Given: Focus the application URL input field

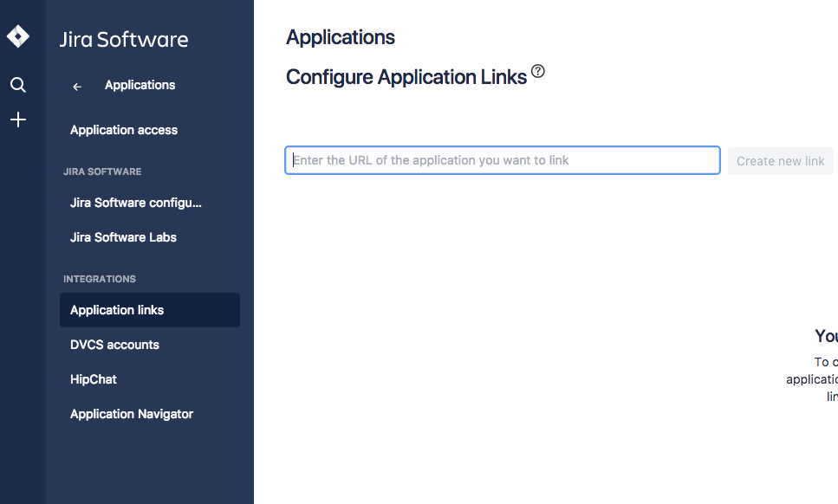Looking at the screenshot, I should tap(503, 160).
